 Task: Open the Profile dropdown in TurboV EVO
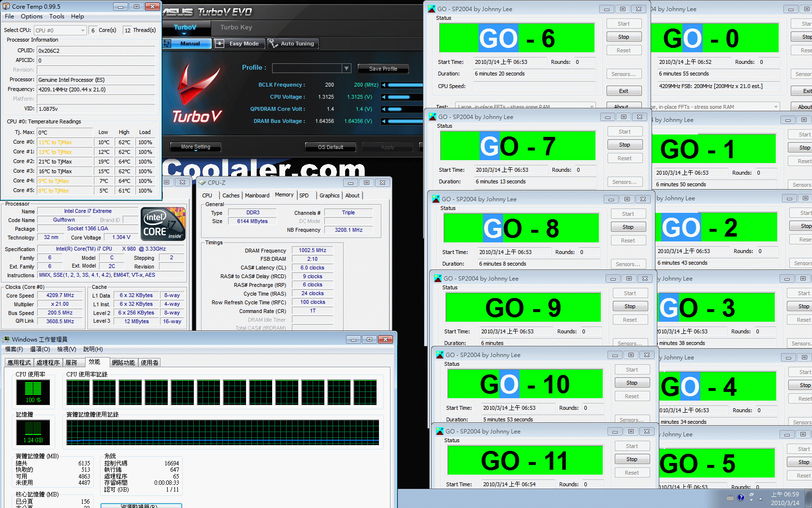click(346, 68)
